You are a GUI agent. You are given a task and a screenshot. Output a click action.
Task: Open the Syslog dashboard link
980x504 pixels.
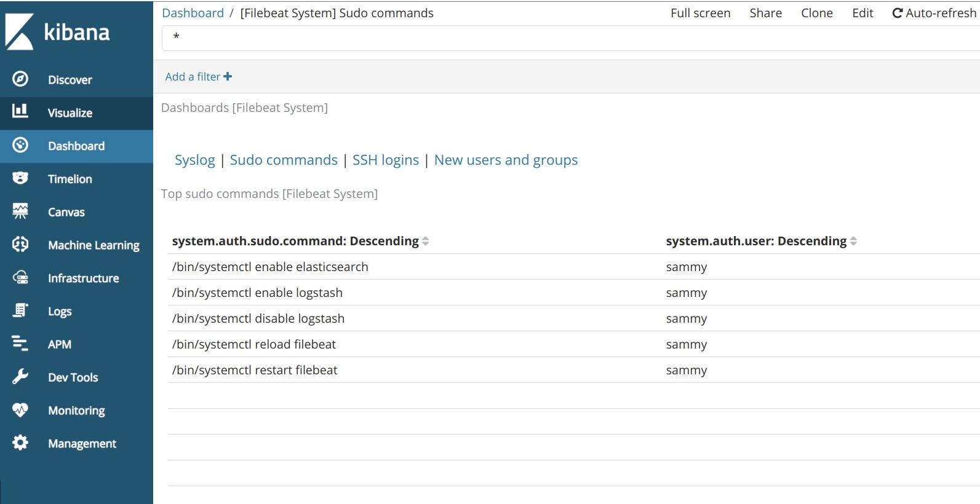coord(194,160)
